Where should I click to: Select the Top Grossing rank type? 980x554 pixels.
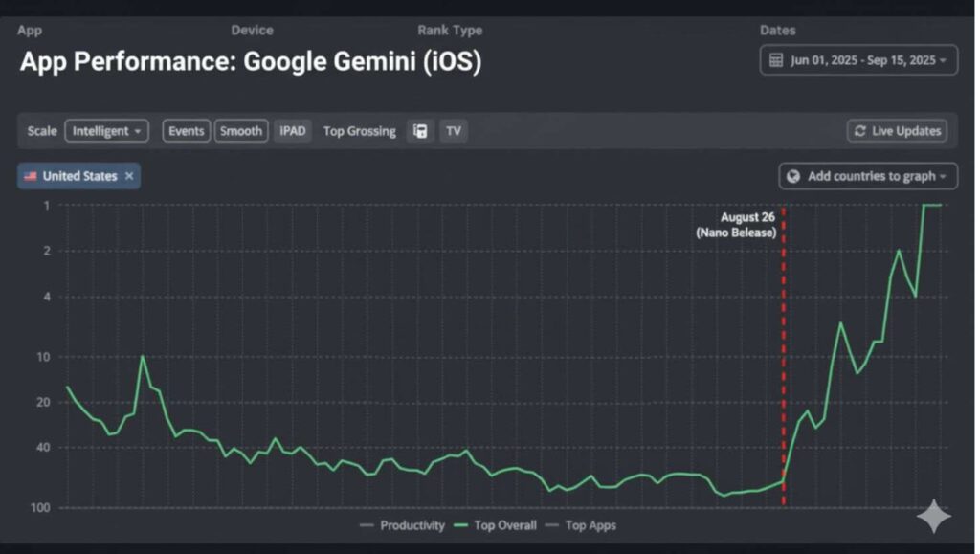pyautogui.click(x=359, y=131)
